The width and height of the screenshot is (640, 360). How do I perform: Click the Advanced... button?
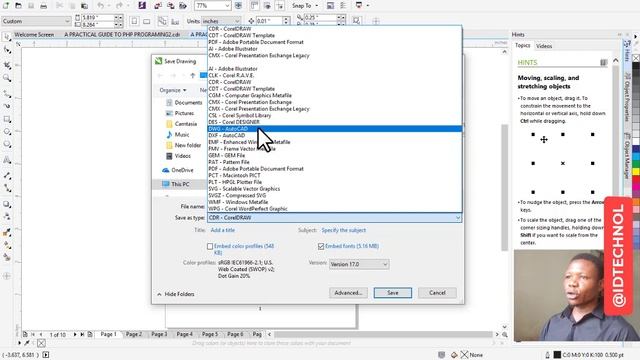[348, 293]
